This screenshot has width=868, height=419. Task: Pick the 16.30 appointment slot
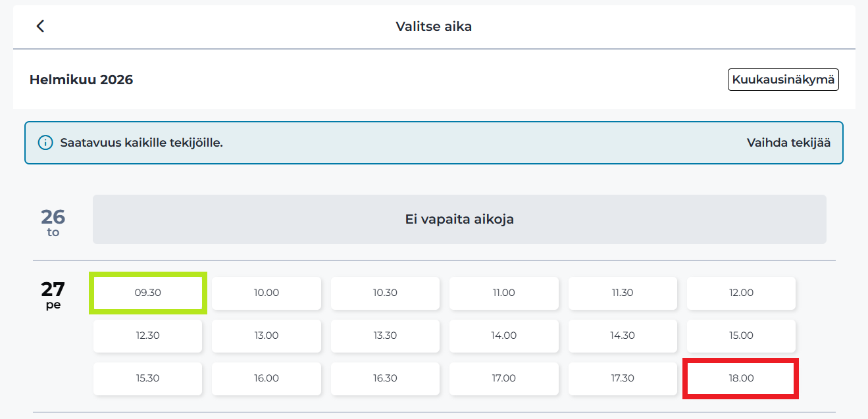[385, 378]
